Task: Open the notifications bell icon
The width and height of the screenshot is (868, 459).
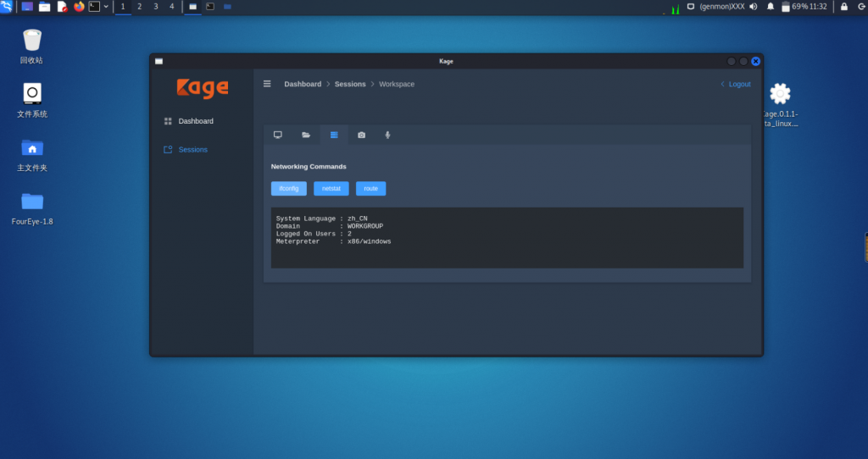Action: [770, 7]
